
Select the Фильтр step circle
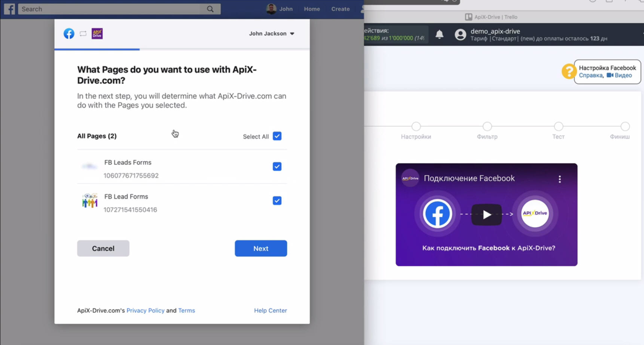coord(487,126)
